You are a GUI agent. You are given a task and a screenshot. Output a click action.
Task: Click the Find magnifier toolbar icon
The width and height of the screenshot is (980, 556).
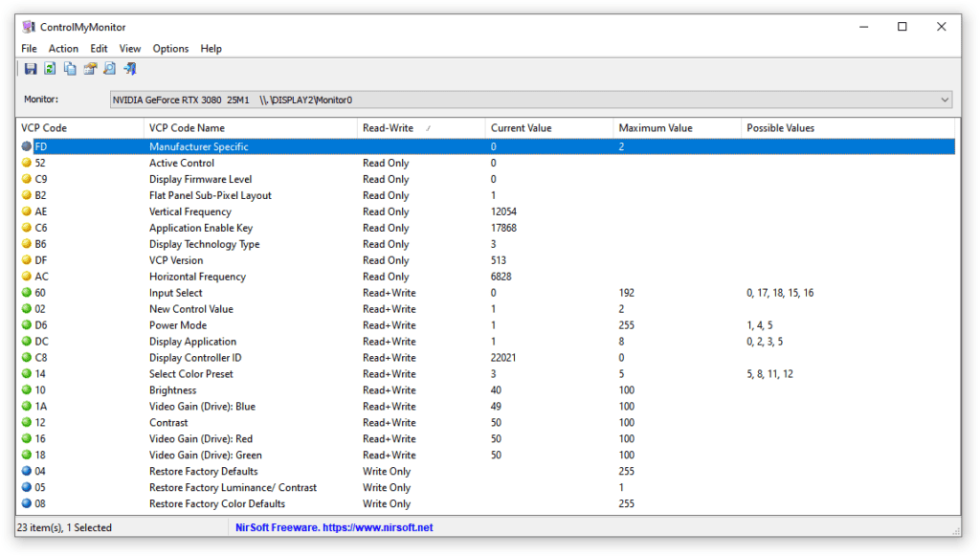[110, 69]
